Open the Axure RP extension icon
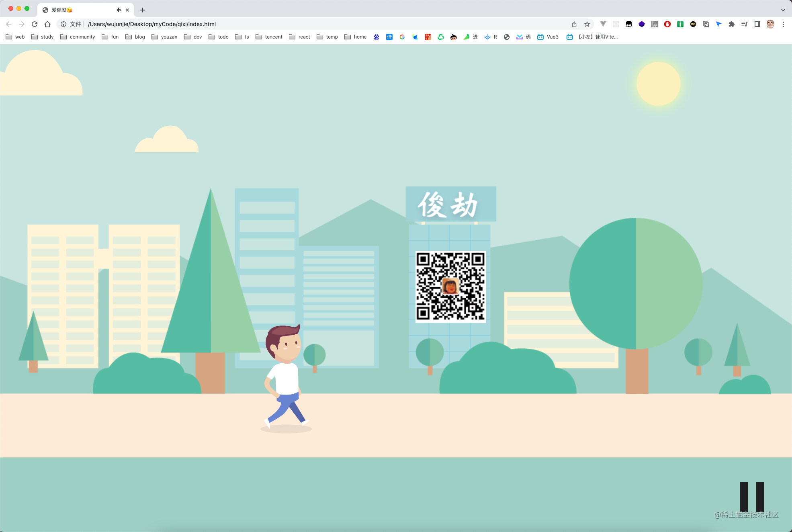Screen dimensions: 792x532 coord(655,24)
